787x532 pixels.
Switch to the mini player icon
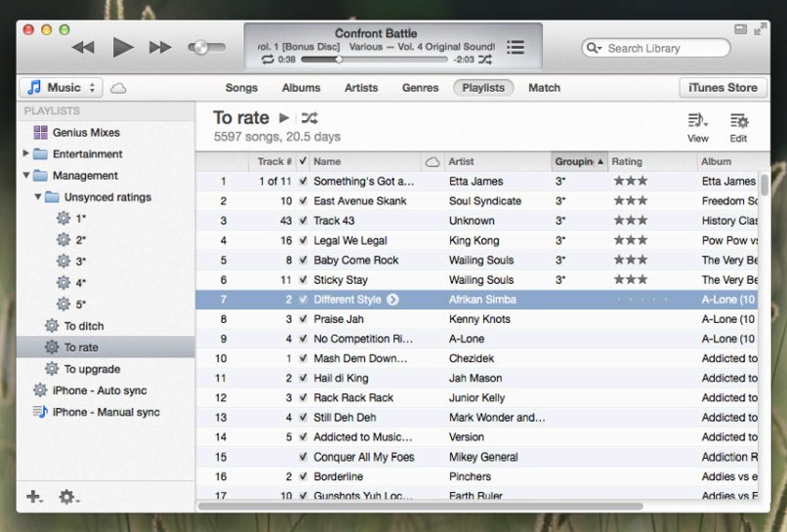[740, 29]
